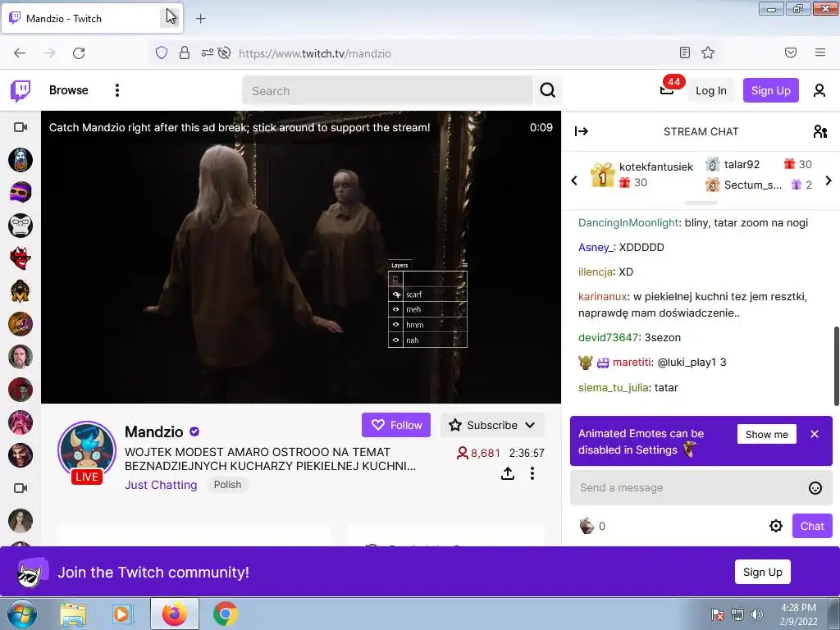Open the Save to Pocket icon
This screenshot has width=840, height=630.
(790, 52)
